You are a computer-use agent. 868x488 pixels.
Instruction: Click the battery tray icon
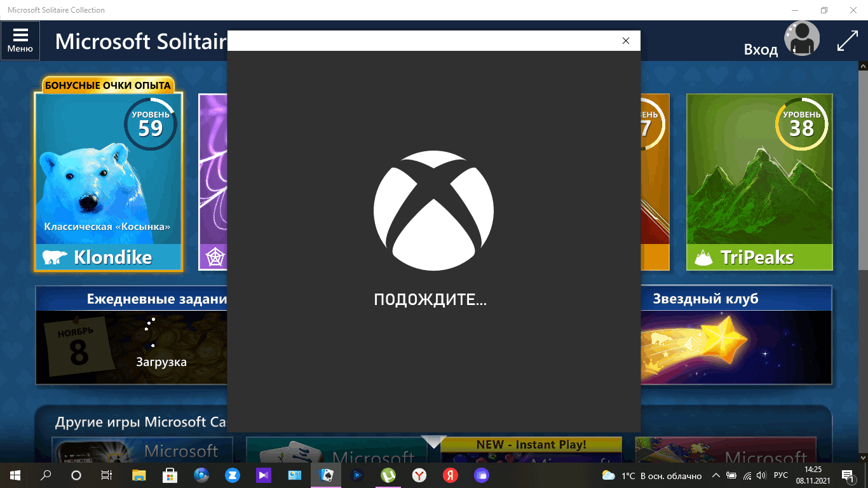point(731,475)
